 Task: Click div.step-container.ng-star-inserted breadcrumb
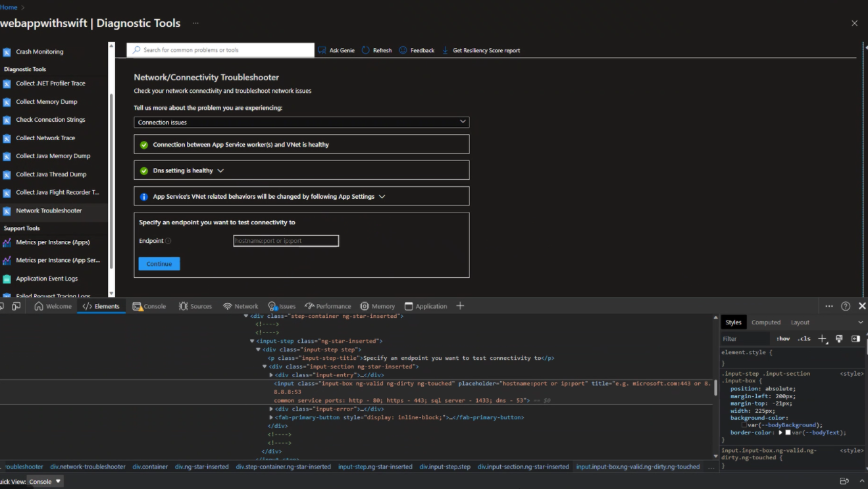[284, 467]
